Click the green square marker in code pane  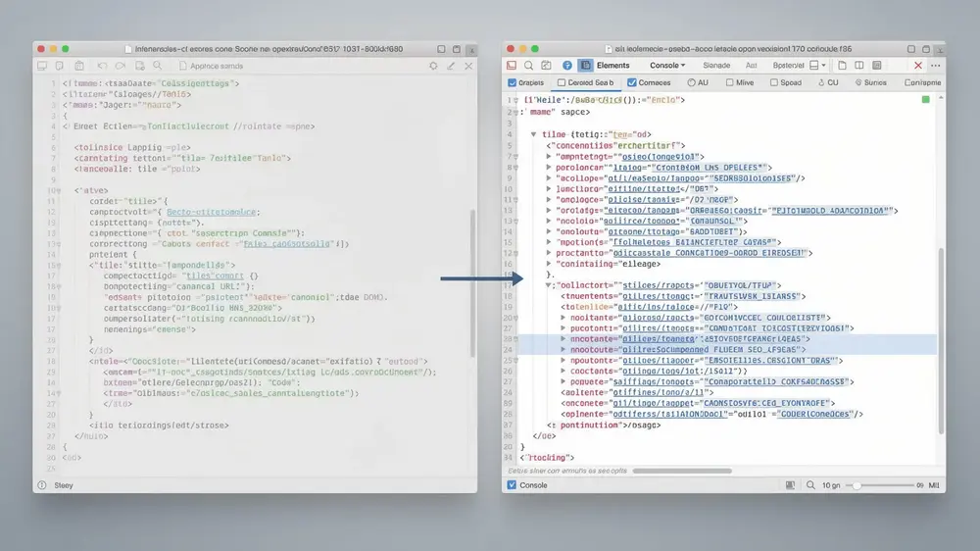[926, 99]
